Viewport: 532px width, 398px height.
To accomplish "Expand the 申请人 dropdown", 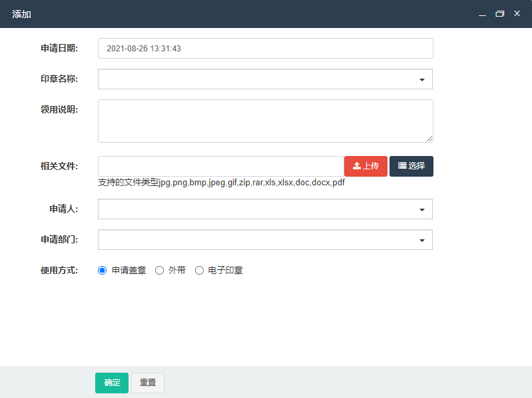I will tap(265, 209).
